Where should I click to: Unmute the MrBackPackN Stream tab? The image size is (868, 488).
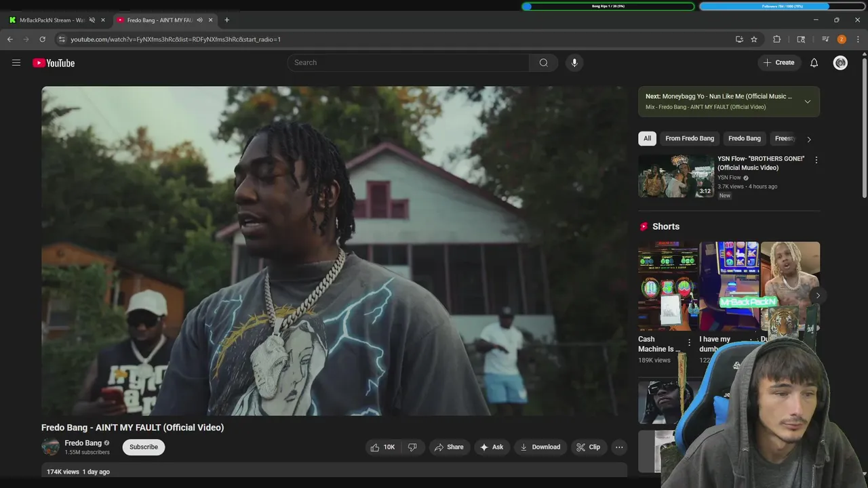(92, 20)
